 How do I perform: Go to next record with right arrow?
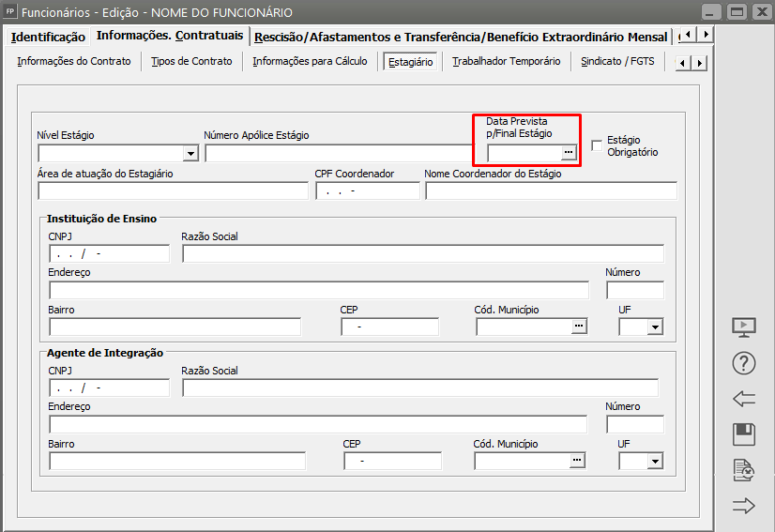pos(744,506)
